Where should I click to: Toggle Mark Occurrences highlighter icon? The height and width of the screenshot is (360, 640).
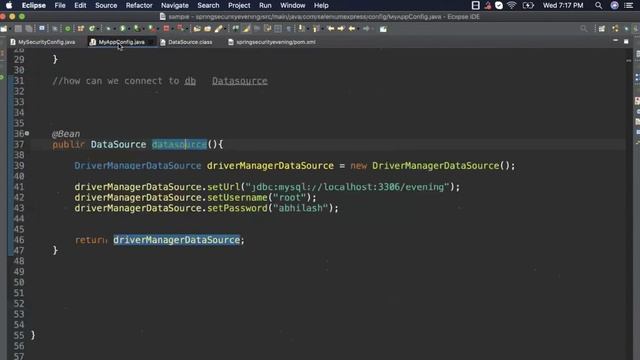click(246, 29)
